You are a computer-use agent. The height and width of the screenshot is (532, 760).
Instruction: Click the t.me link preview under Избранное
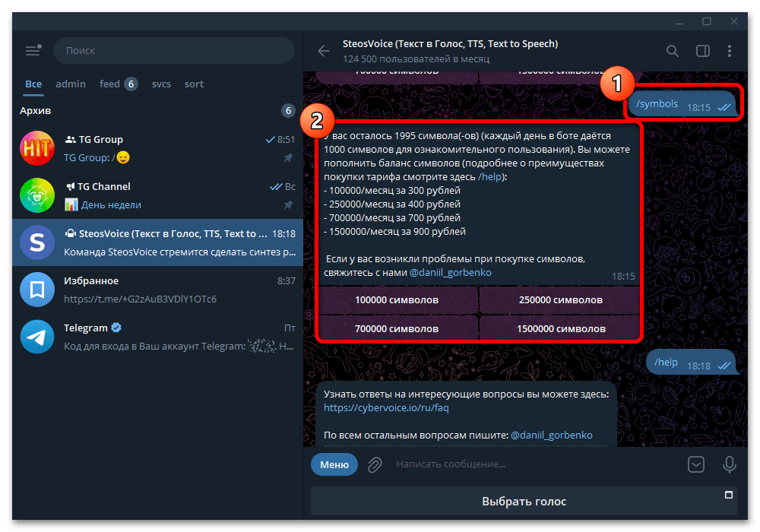(140, 299)
